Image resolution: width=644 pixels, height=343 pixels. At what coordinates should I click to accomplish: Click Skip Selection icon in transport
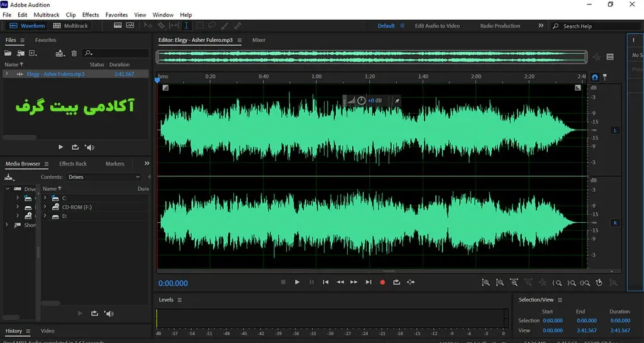pyautogui.click(x=411, y=282)
